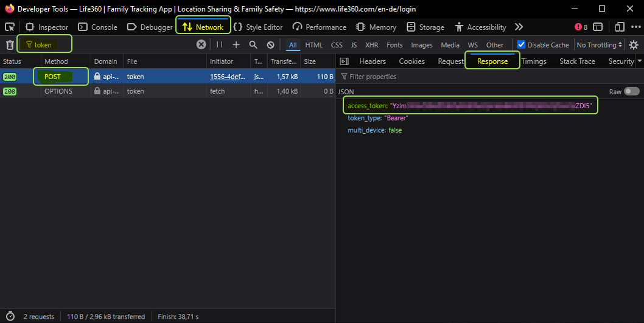Click the plus icon in toolbar

pos(236,44)
